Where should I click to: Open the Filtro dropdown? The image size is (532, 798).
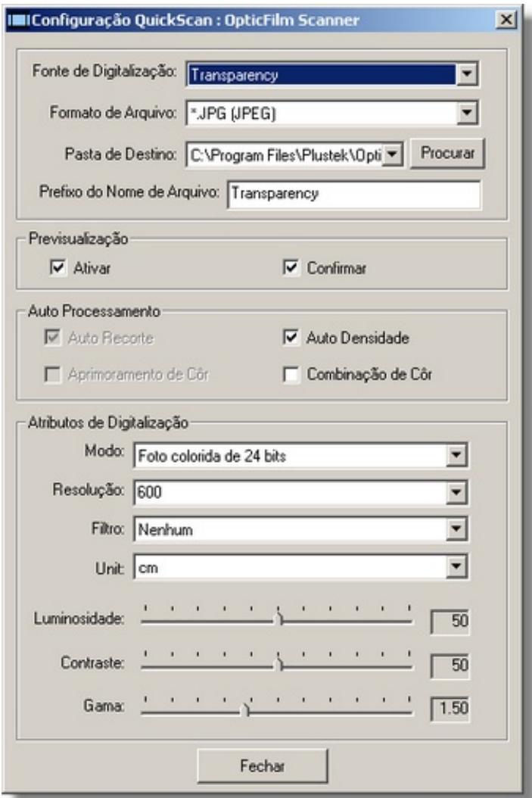click(453, 530)
